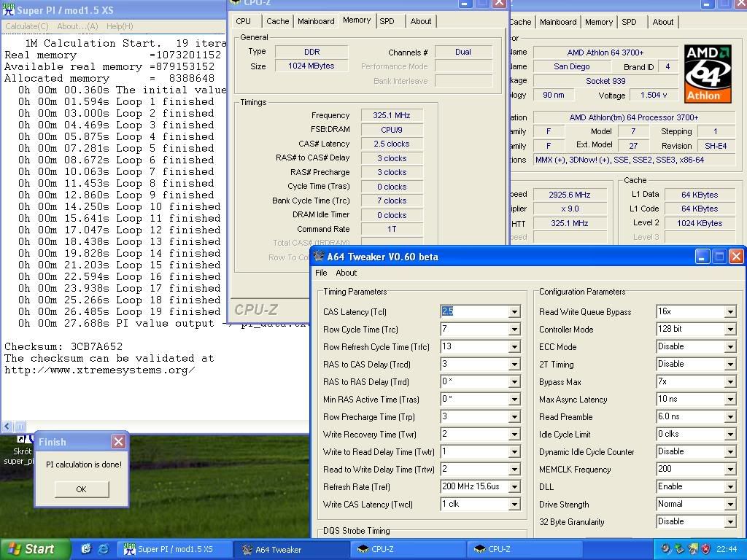Open the About menu in A64 Tweaker

[x=347, y=273]
